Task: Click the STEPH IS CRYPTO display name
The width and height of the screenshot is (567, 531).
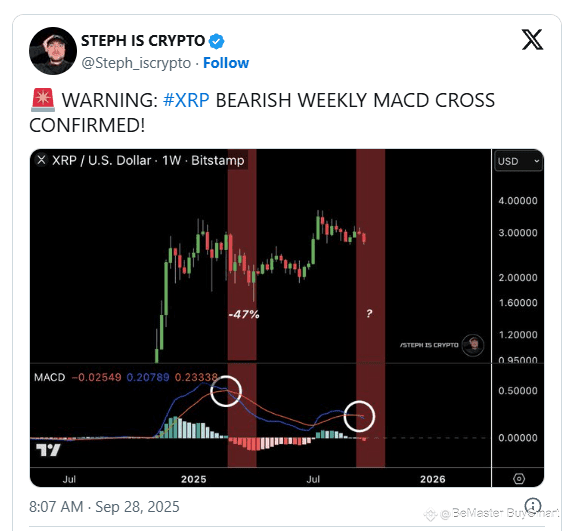Action: pos(143,41)
